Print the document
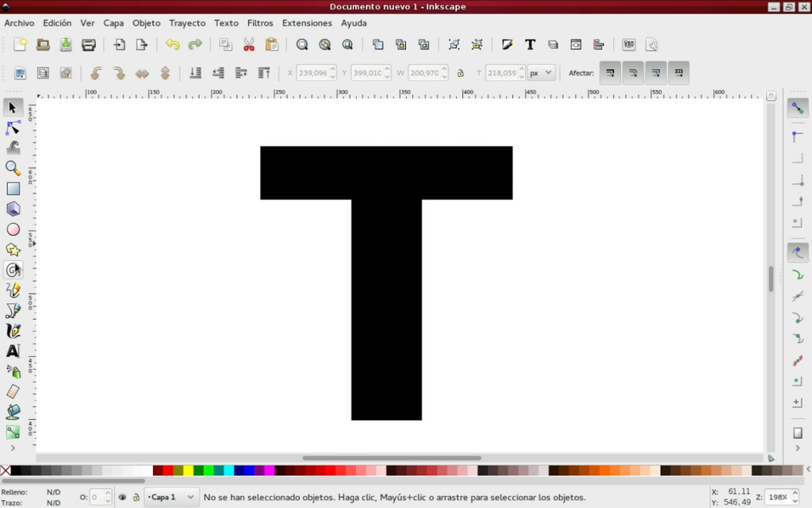 tap(89, 44)
